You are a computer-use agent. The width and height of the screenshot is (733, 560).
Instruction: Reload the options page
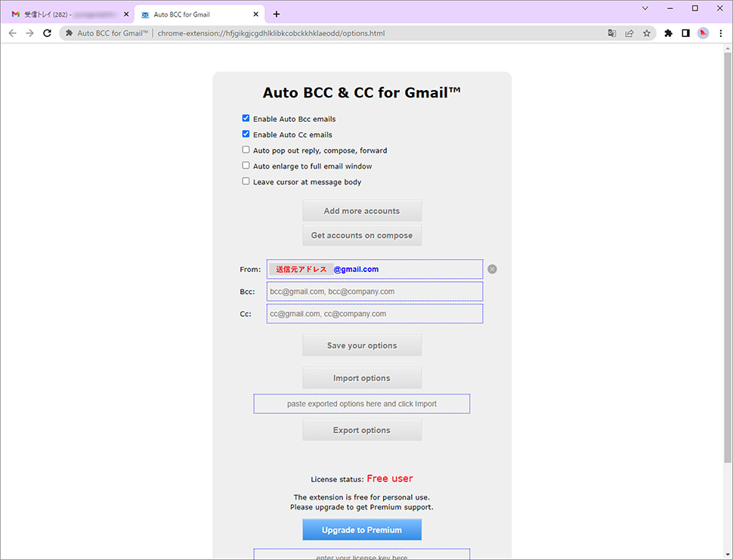[x=47, y=33]
